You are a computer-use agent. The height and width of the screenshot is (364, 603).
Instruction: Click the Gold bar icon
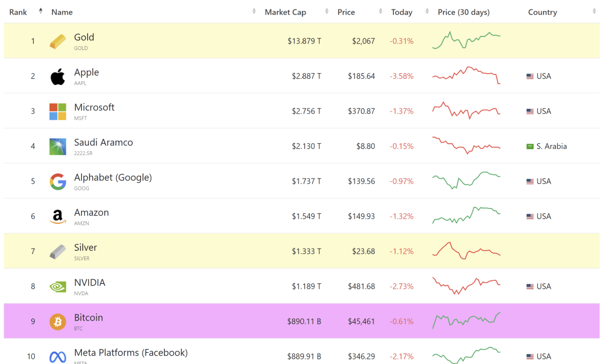(x=58, y=41)
